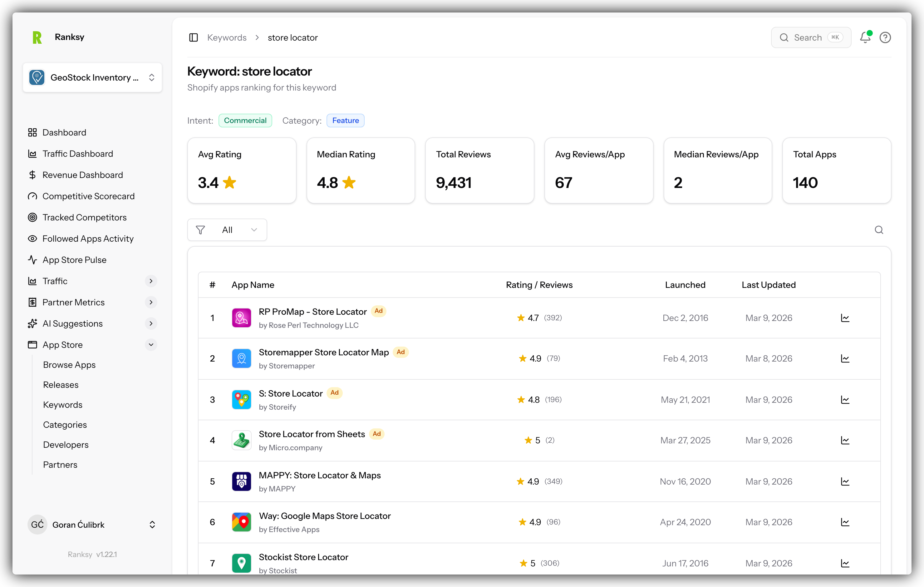Click the S: Store Locator app icon

click(241, 400)
